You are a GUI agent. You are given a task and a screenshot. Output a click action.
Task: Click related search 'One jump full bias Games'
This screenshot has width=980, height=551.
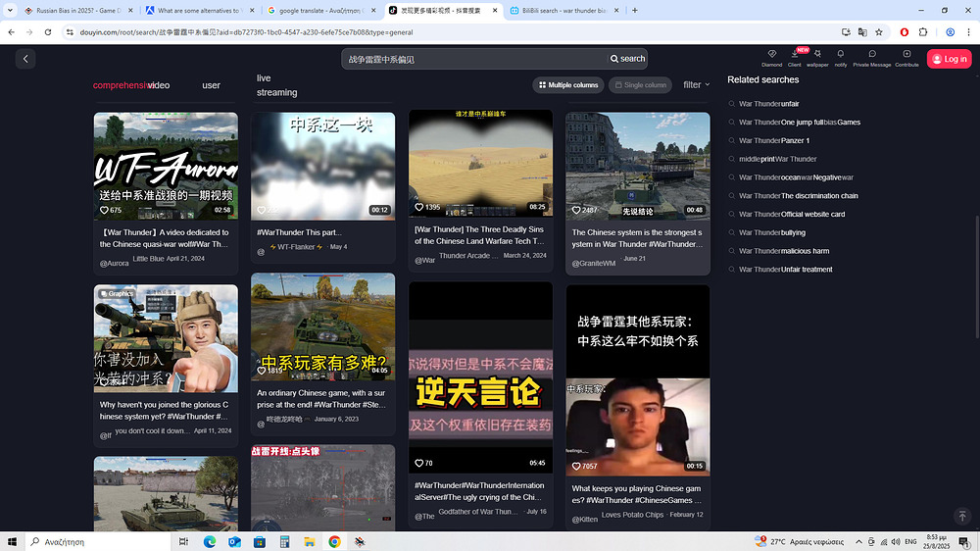[x=800, y=123]
